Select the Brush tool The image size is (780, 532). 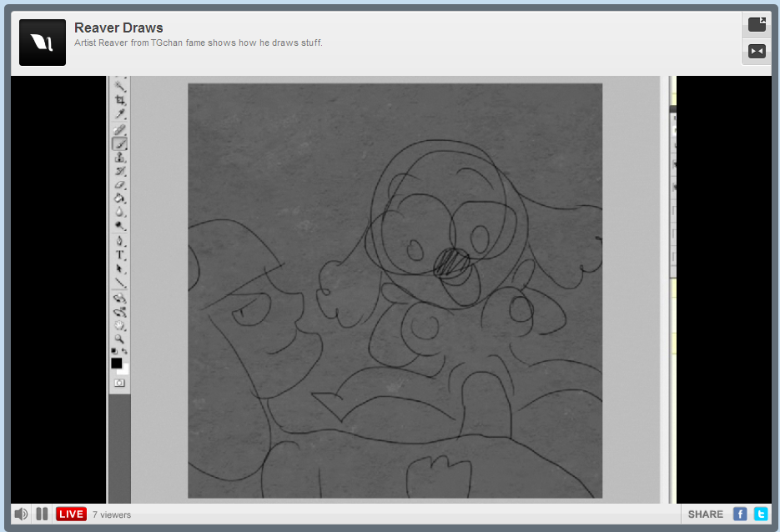(x=120, y=143)
